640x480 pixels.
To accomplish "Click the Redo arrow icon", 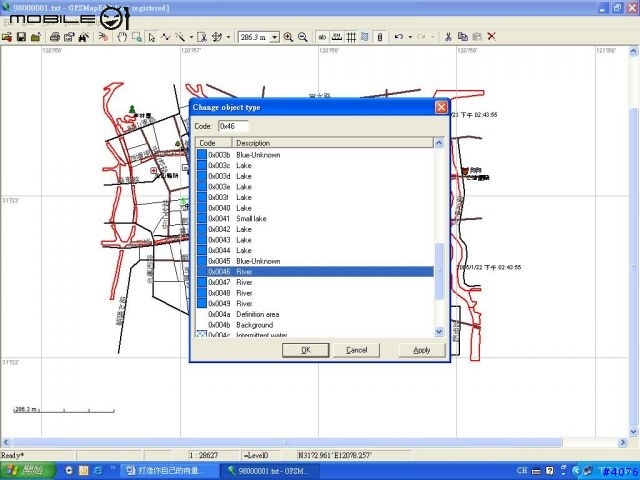I will pyautogui.click(x=421, y=37).
